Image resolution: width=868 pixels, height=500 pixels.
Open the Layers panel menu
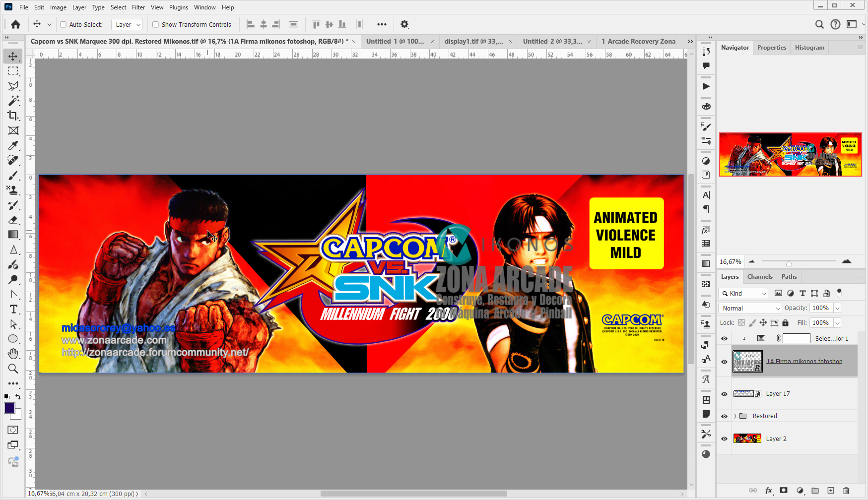[x=861, y=277]
